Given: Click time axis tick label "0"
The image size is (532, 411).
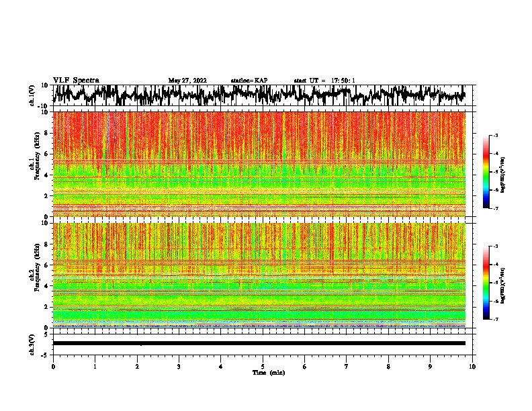Looking at the screenshot, I should (x=53, y=367).
